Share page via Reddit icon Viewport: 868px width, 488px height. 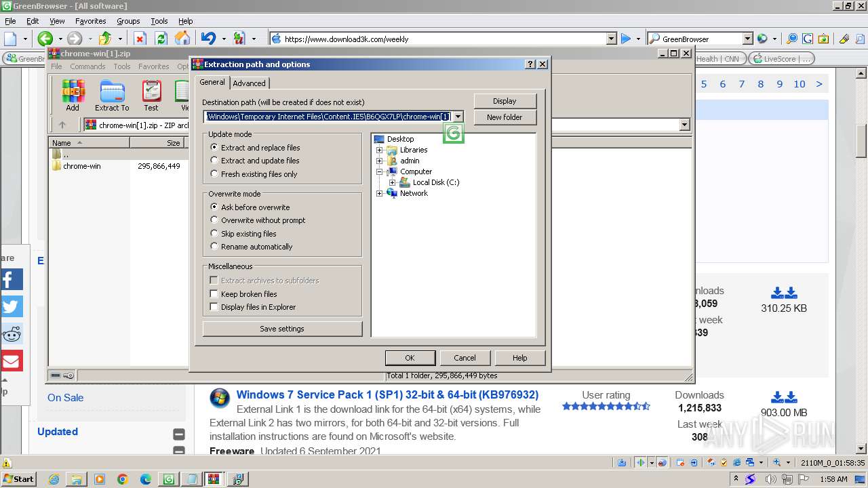11,333
